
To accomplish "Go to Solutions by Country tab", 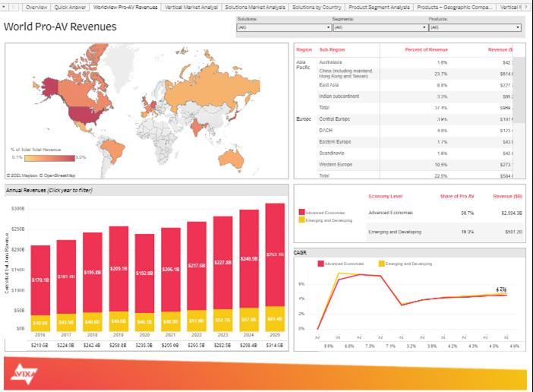I will pyautogui.click(x=317, y=7).
